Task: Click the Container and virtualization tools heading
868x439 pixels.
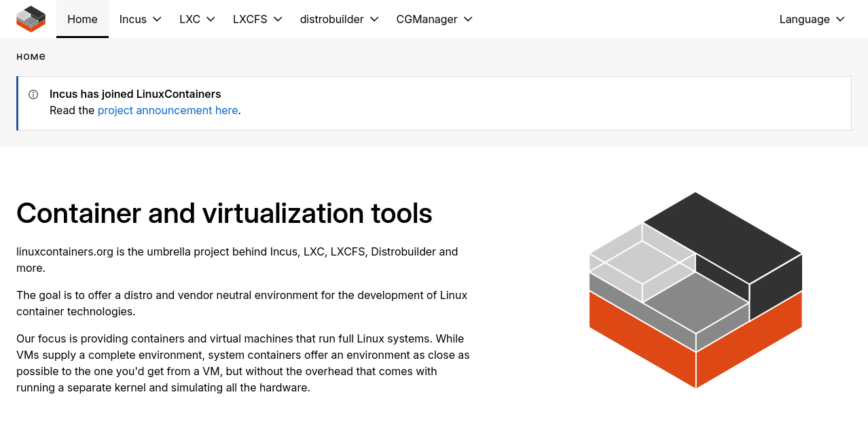Action: (224, 213)
